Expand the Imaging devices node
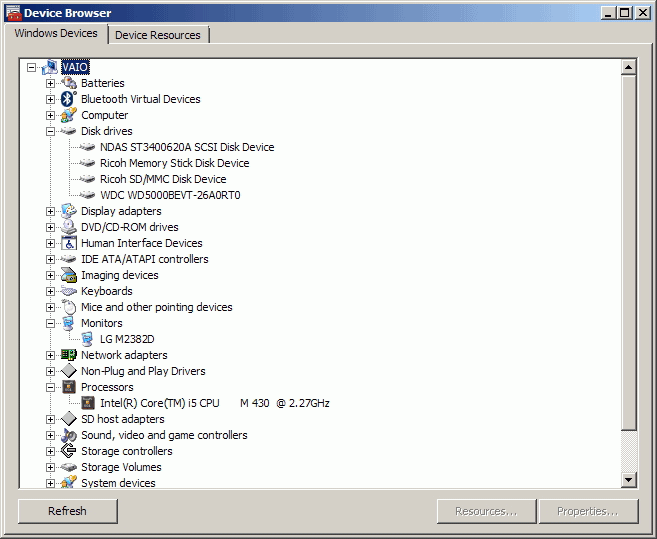This screenshot has width=657, height=539. 50,275
